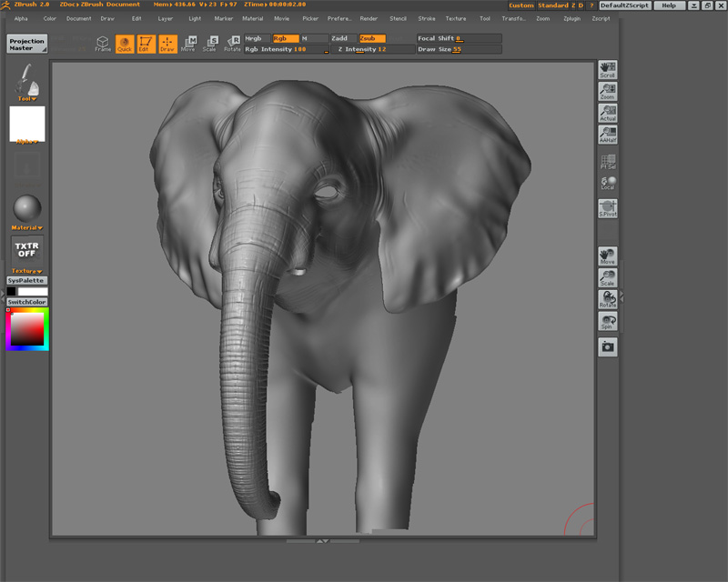Open the SysPalette color dialog
Viewport: 728px width, 582px height.
27,281
